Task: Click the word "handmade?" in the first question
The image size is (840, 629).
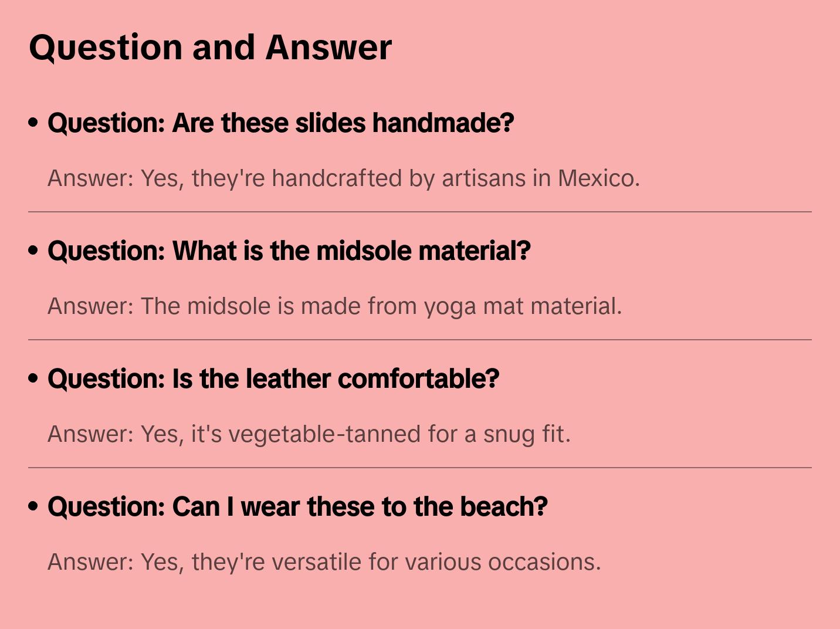Action: 443,123
